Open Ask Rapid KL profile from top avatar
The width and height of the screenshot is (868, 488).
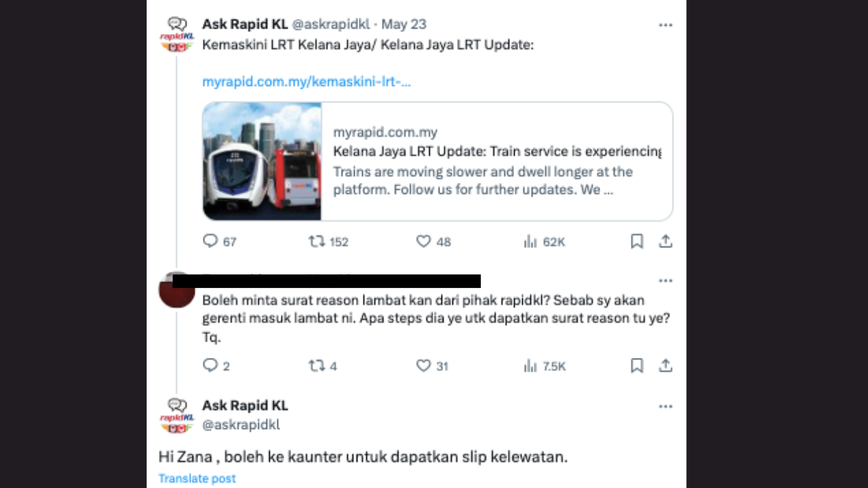tap(177, 35)
